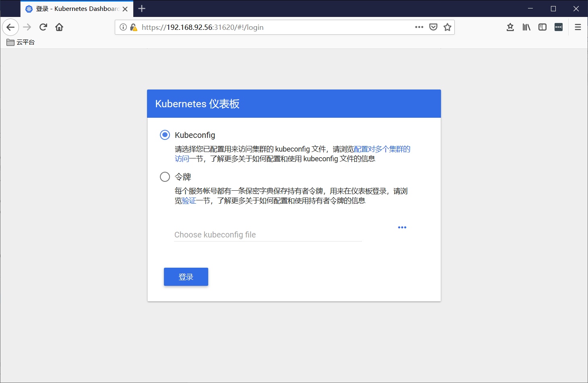The image size is (588, 383).
Task: Click the security warning padlock in address bar
Action: [x=133, y=27]
